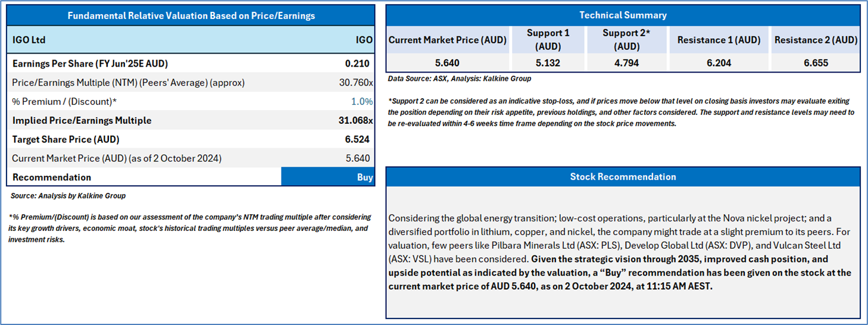Click the Source: Analysis by Kalkine Group note
The height and width of the screenshot is (325, 868).
click(68, 196)
